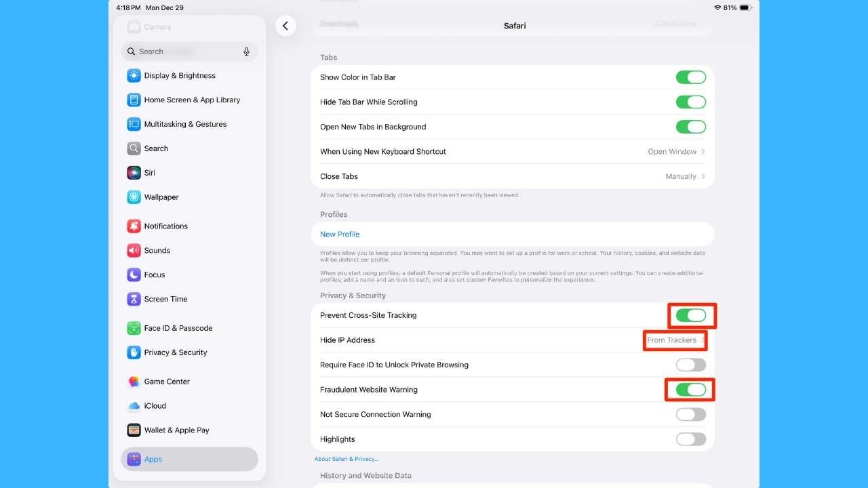Image resolution: width=868 pixels, height=488 pixels.
Task: Turn off Hide Tab Bar While Scrolling
Action: click(x=691, y=102)
